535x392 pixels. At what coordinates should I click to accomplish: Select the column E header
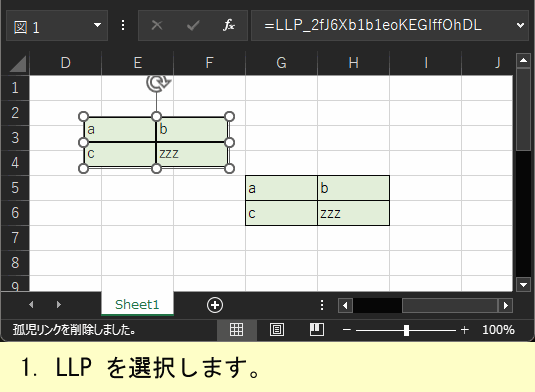[x=138, y=63]
